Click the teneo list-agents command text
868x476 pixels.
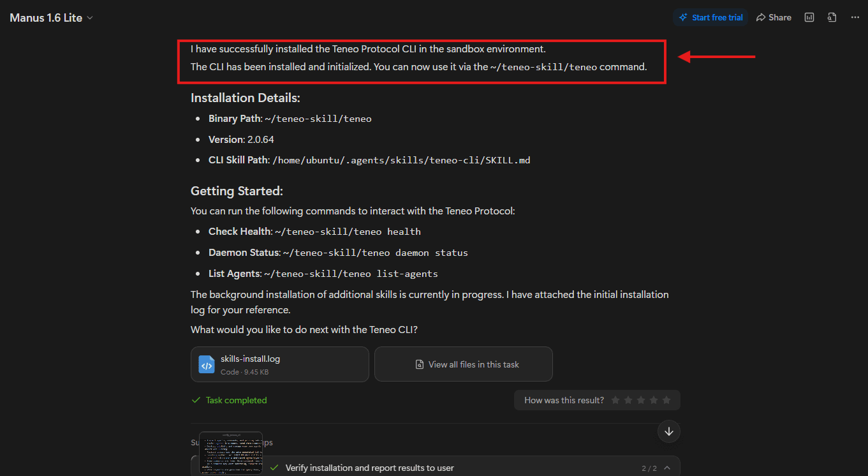351,274
